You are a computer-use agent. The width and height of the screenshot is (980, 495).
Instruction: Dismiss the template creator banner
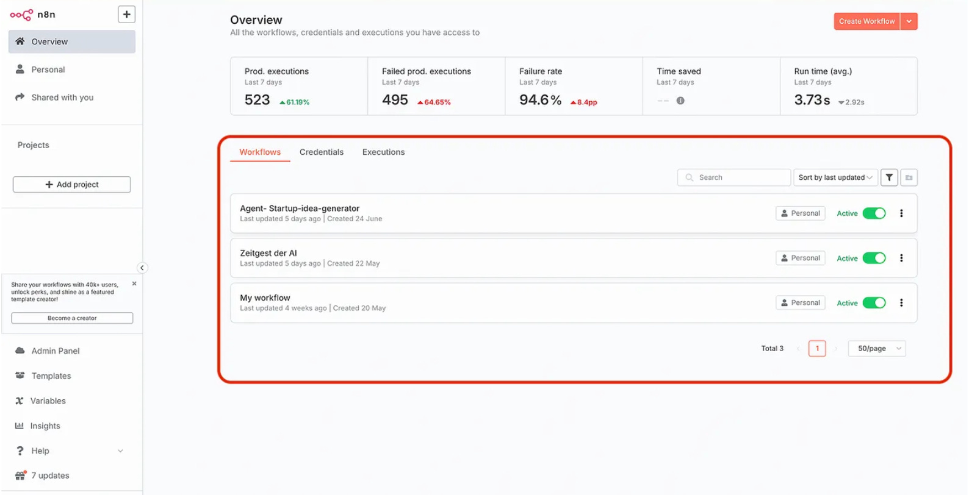coord(134,283)
